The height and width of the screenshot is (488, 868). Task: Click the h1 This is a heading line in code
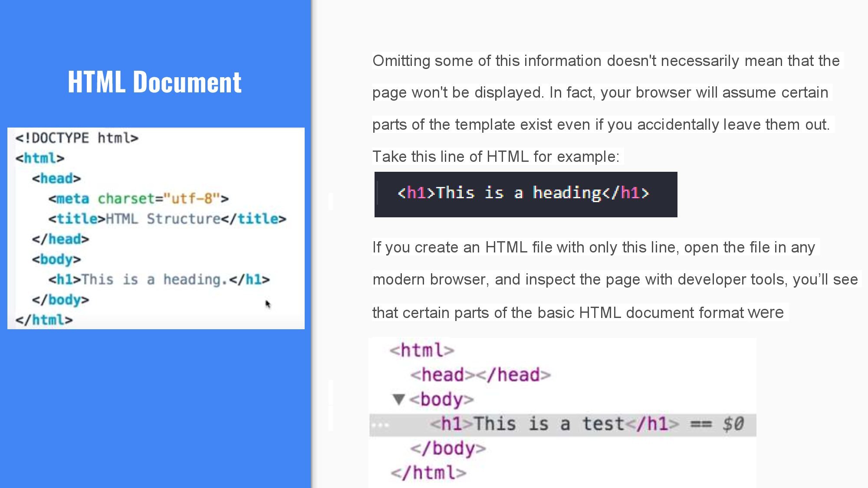(x=158, y=279)
